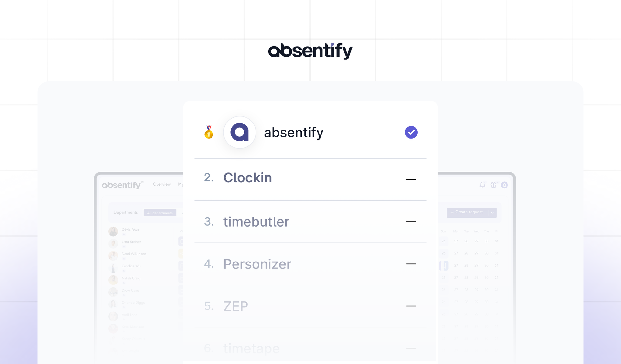Expand the ZEP row dash
This screenshot has height=364, width=621.
[411, 306]
